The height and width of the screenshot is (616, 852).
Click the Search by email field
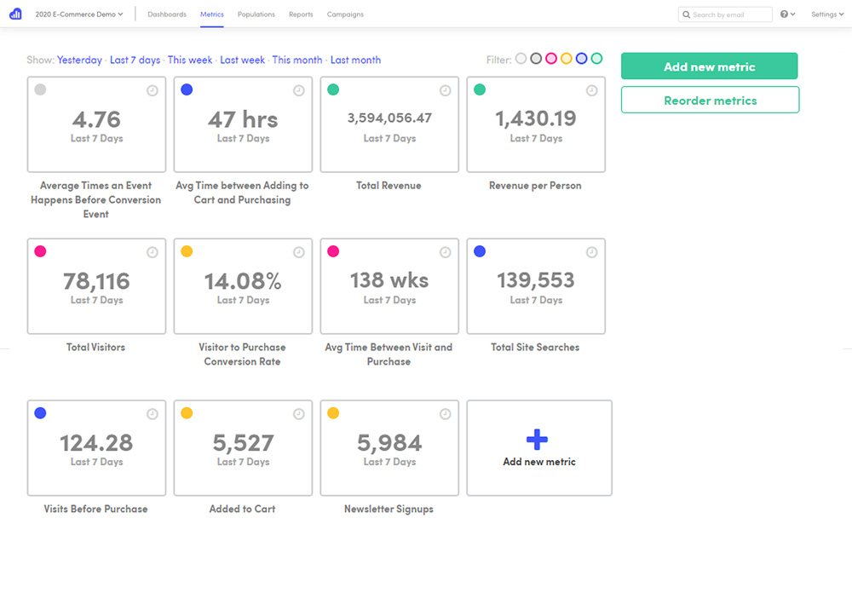[x=724, y=14]
